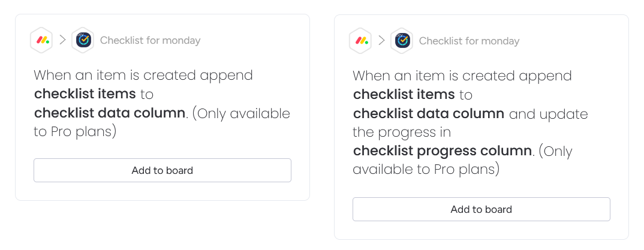This screenshot has height=250, width=644.
Task: Click the arrow chevron on the append-only recipe
Action: pyautogui.click(x=62, y=40)
